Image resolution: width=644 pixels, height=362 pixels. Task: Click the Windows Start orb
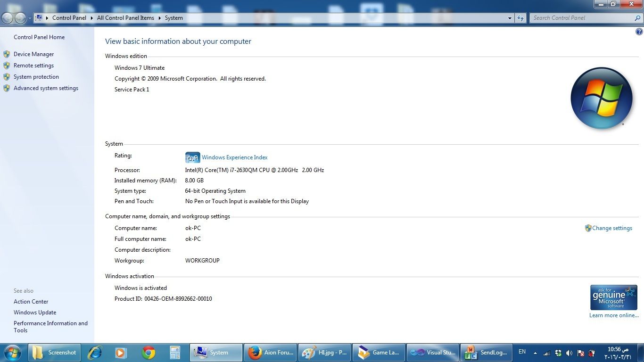pyautogui.click(x=13, y=353)
